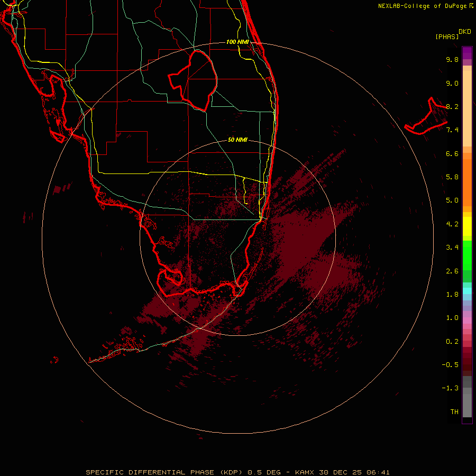Click the TH legend label

454,412
